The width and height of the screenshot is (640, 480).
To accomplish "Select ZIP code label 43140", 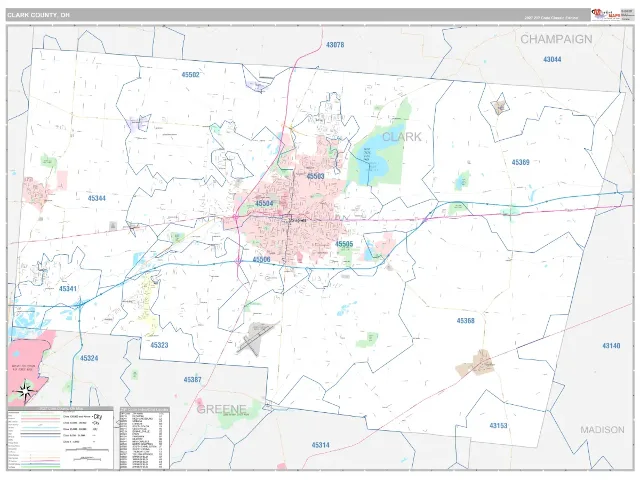I will (x=611, y=346).
